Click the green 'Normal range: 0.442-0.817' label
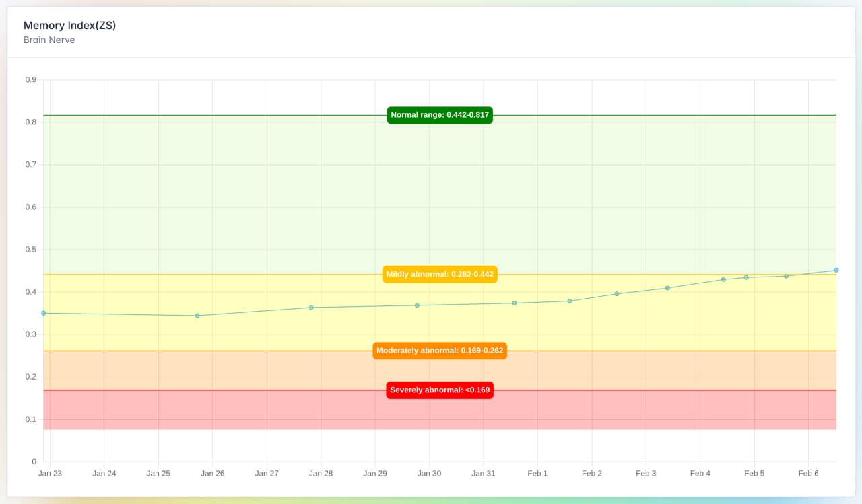Image resolution: width=862 pixels, height=504 pixels. point(440,115)
